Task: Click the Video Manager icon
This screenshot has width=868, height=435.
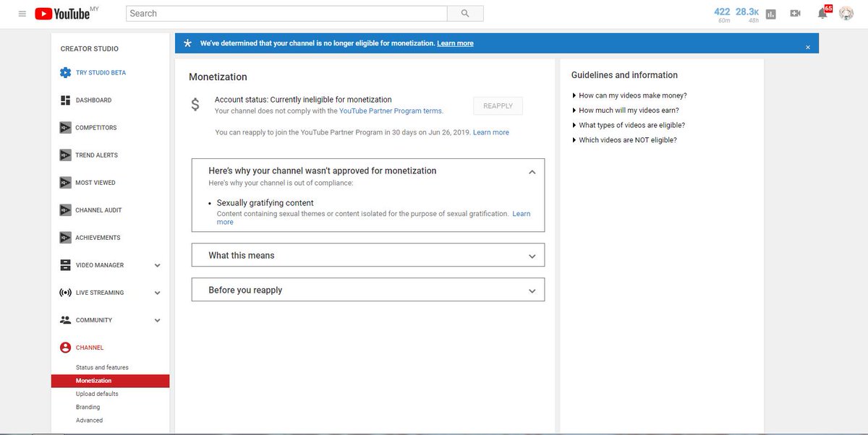Action: click(x=65, y=264)
